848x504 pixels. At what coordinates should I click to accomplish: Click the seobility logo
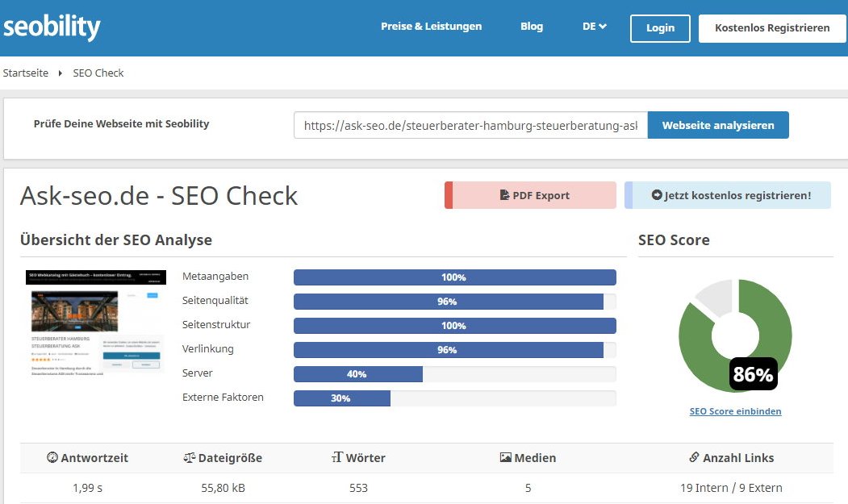(52, 27)
